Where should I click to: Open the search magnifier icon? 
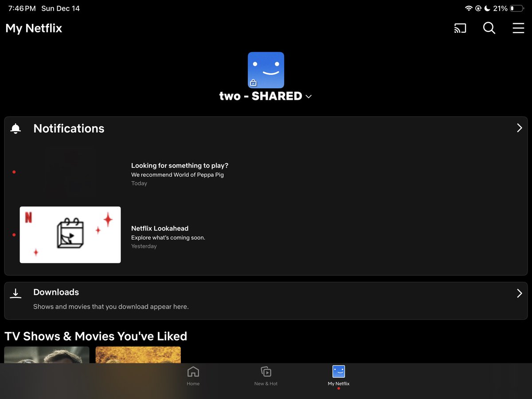(x=489, y=28)
